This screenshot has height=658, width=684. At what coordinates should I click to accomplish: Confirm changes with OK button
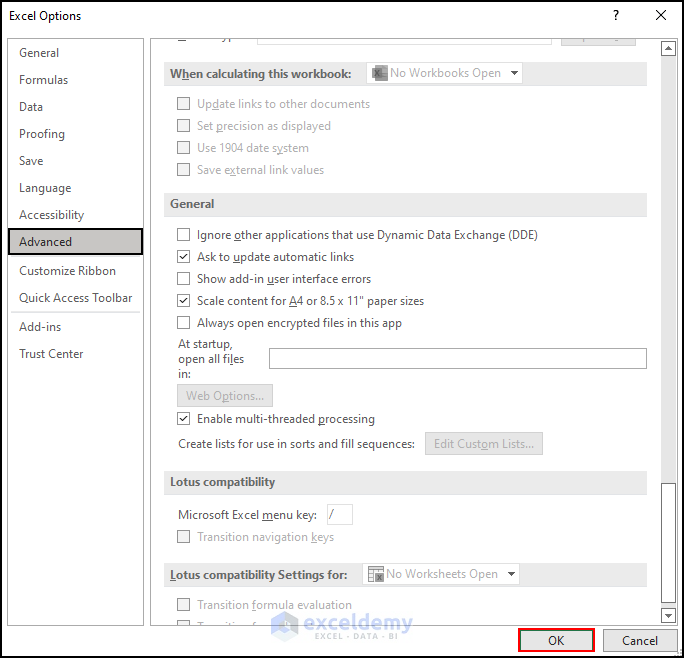pos(556,641)
